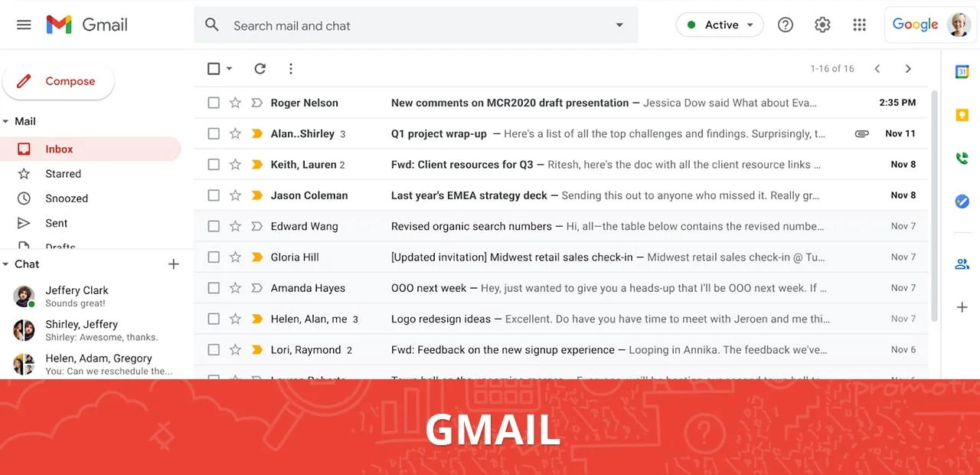Open Gmail settings gear
This screenshot has height=475, width=980.
(822, 25)
